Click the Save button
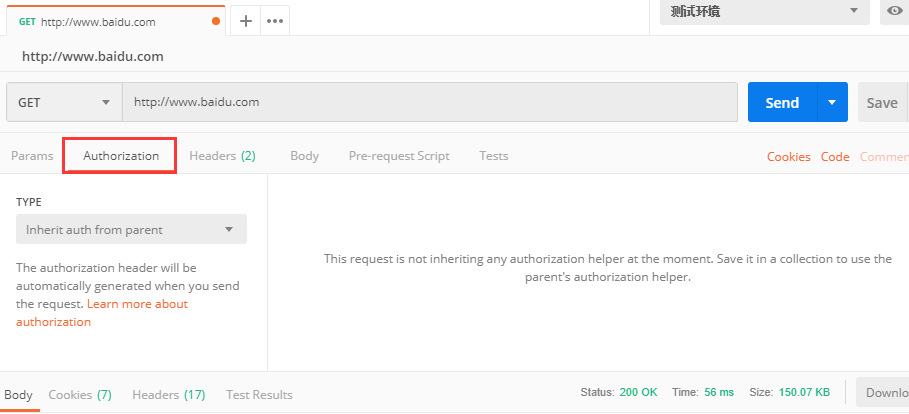909x414 pixels. pos(882,102)
